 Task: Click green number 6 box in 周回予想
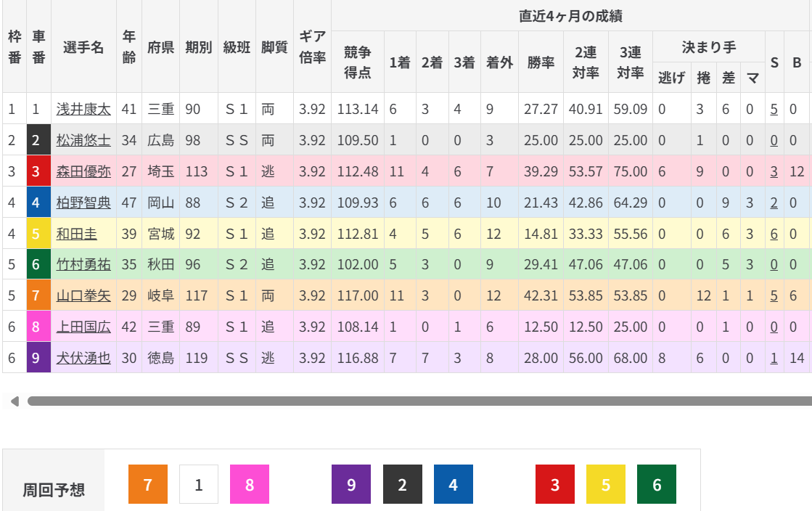(657, 484)
